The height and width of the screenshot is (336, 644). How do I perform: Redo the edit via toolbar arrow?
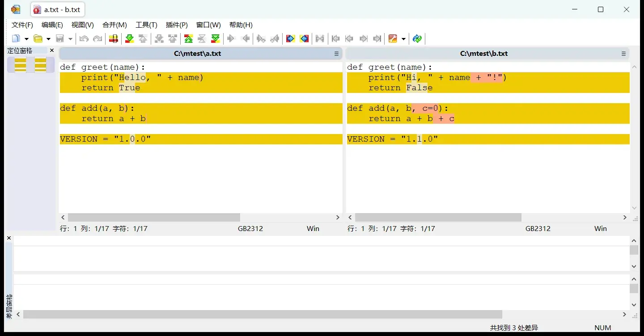pyautogui.click(x=97, y=39)
